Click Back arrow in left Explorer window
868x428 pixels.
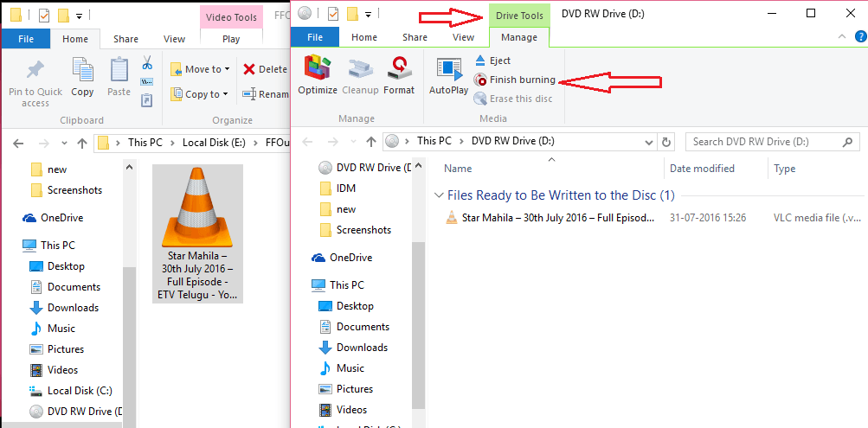point(18,144)
